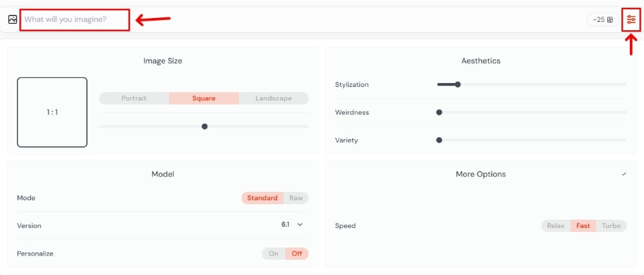Turn Personalize On
This screenshot has width=644, height=275.
(274, 253)
